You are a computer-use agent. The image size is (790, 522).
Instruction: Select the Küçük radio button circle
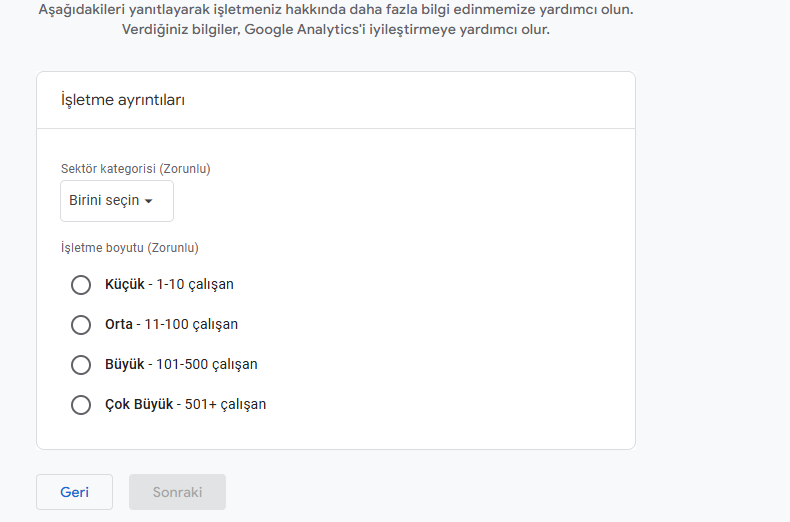coord(81,285)
